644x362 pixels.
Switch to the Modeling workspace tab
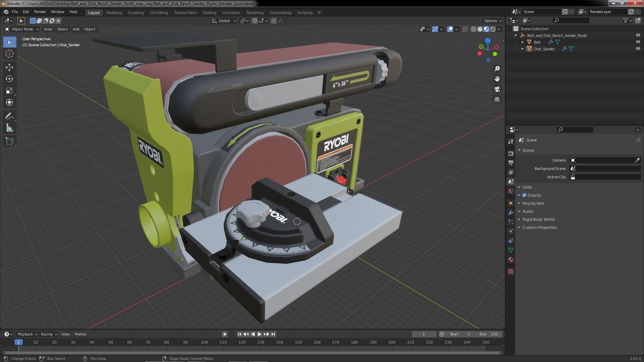(114, 13)
